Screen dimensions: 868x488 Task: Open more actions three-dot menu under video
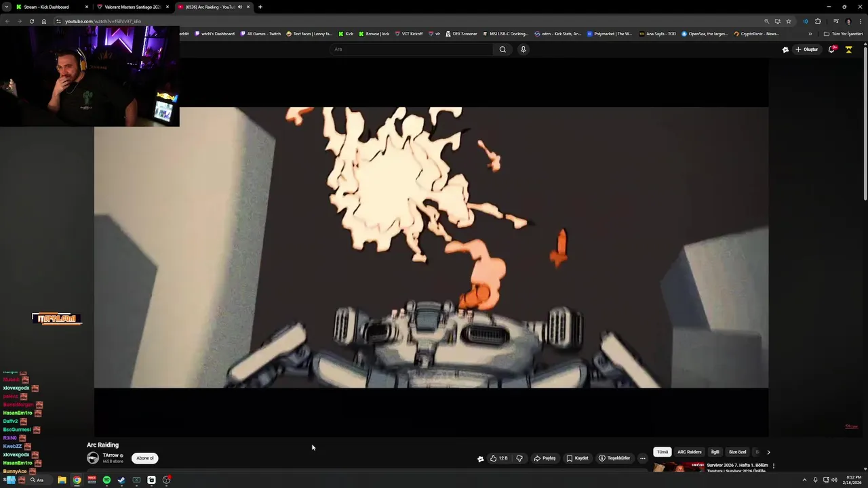point(643,458)
